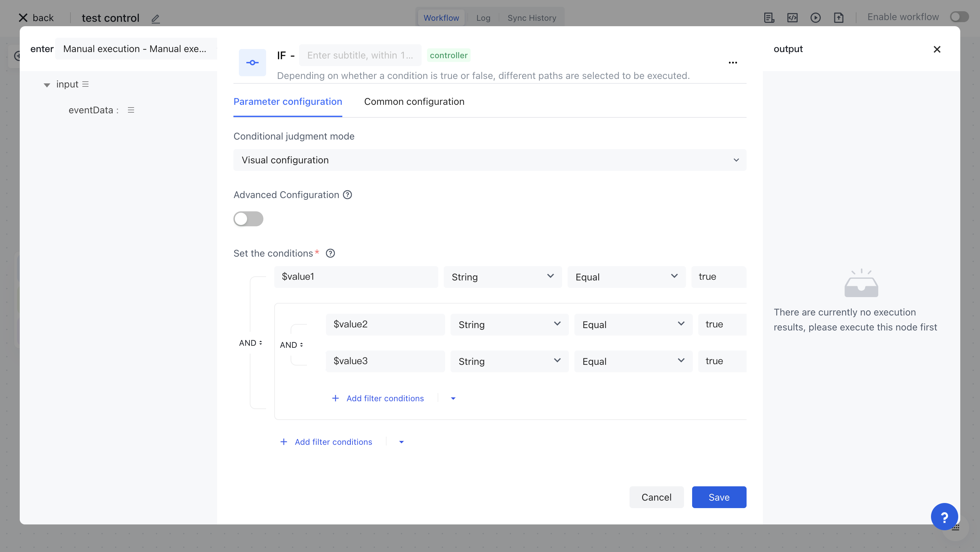Click the pencil edit icon beside test control
Viewport: 980px width, 552px height.
pyautogui.click(x=155, y=18)
